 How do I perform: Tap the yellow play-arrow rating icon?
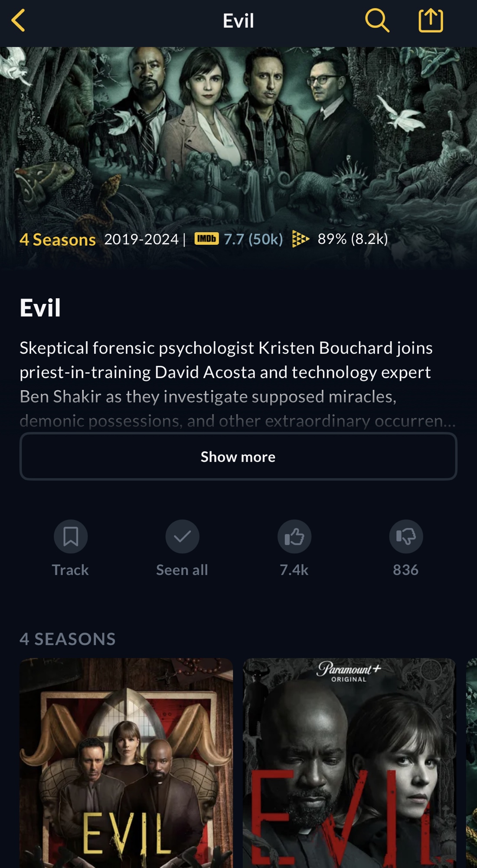coord(300,239)
